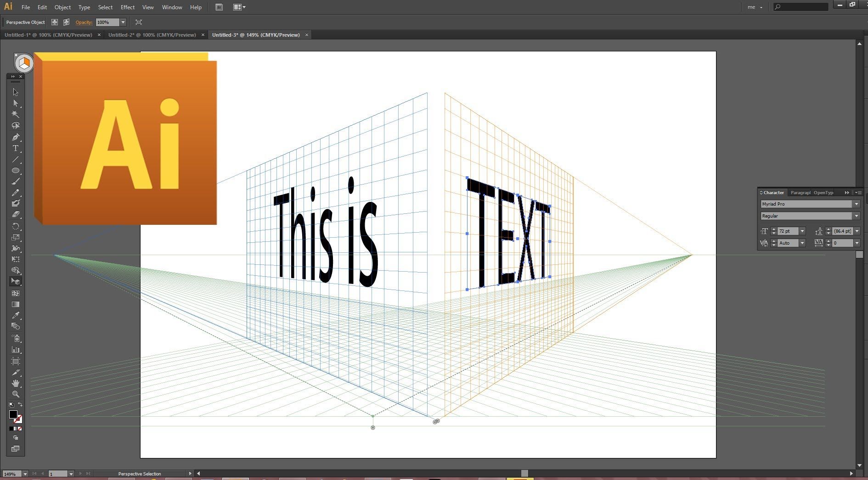Open the Myriad Pro font family dropdown
This screenshot has width=868, height=480.
click(x=856, y=204)
